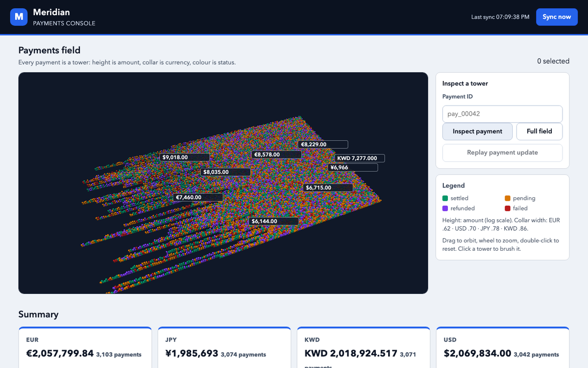
Task: Click the USD summary total $2,069,834.00
Action: click(477, 353)
